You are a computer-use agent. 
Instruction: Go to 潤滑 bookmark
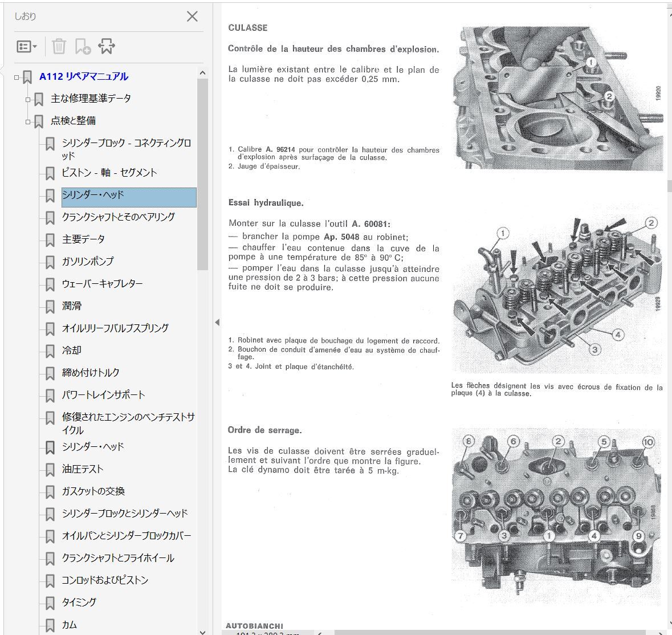pyautogui.click(x=72, y=306)
